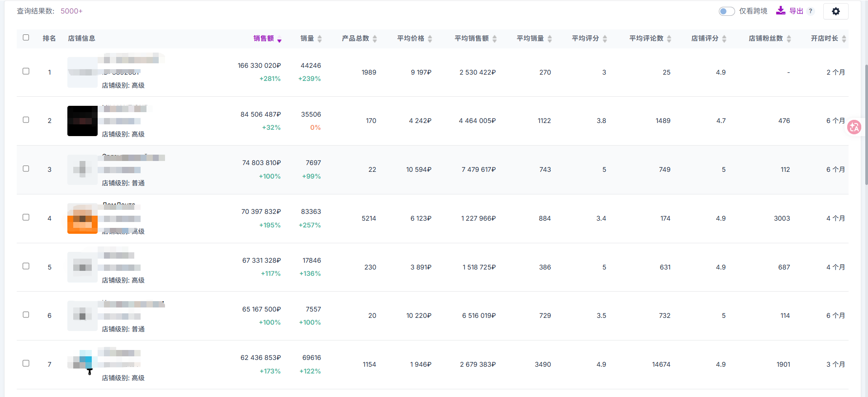Click the export download icon

click(x=780, y=11)
